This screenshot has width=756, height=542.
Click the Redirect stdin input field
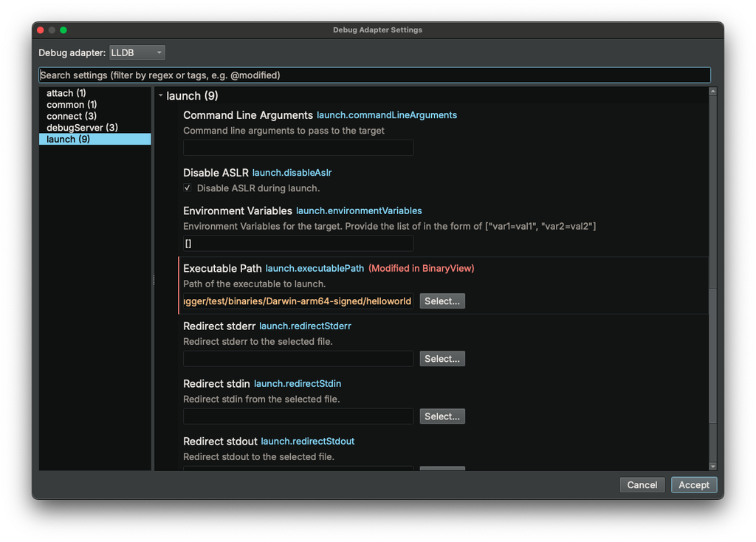click(298, 416)
